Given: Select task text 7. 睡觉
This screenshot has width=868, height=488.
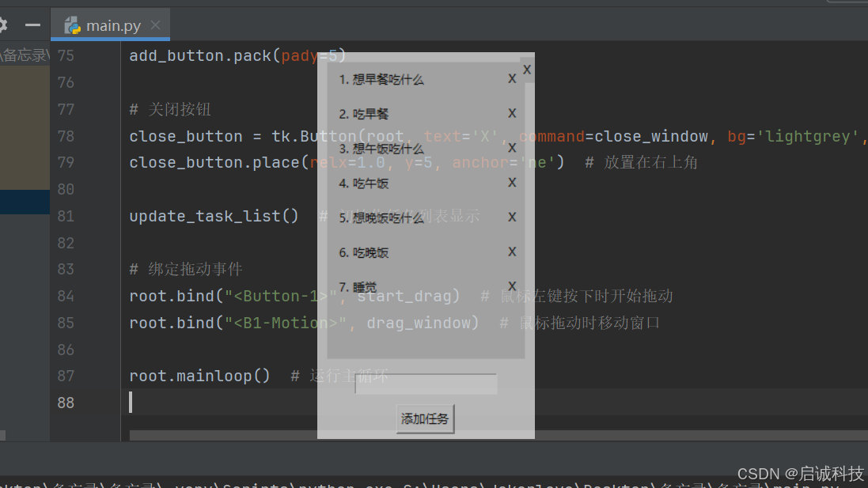Looking at the screenshot, I should point(358,287).
